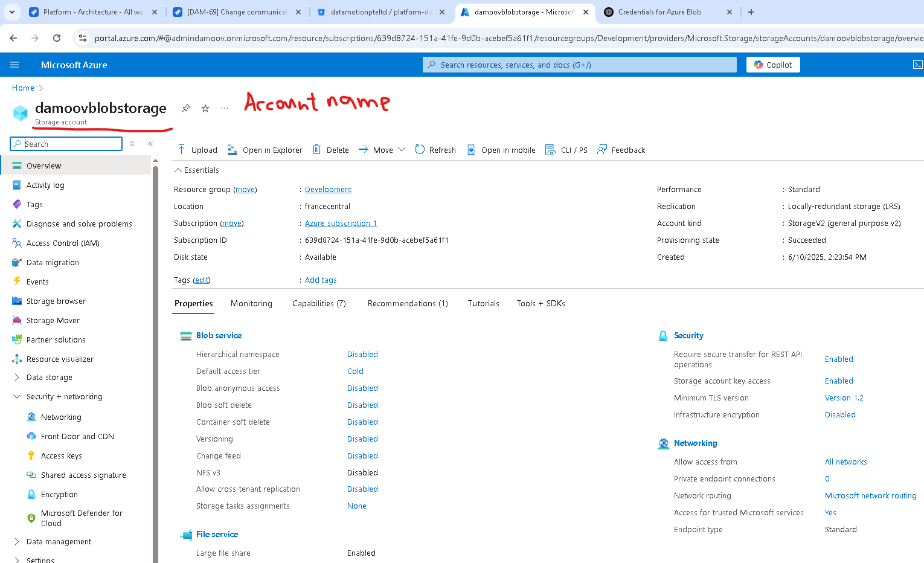Open Networking under Security + networking
Screen dimensions: 924x563
[61, 417]
